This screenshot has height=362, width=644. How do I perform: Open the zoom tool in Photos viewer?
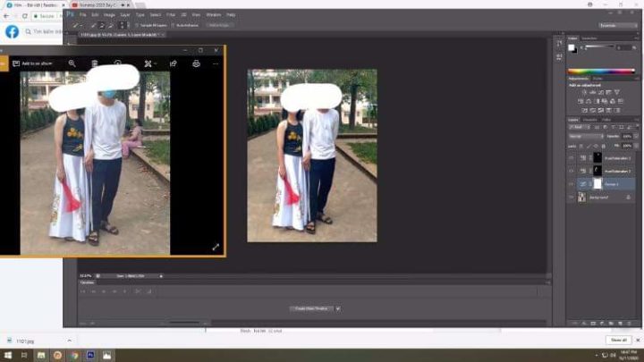72,63
